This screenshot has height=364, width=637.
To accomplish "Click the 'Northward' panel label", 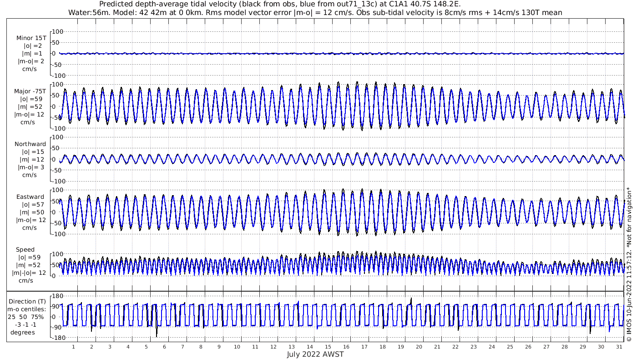I will [30, 144].
